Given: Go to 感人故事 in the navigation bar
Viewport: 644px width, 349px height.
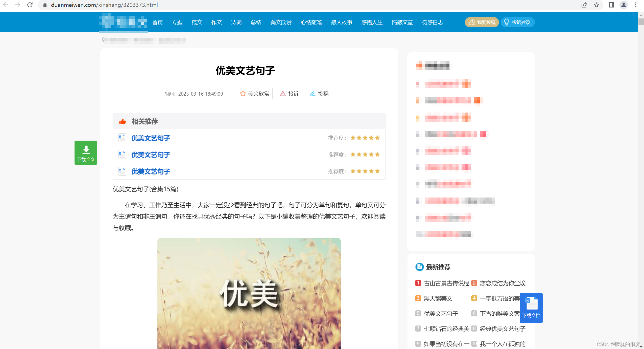Looking at the screenshot, I should click(342, 22).
